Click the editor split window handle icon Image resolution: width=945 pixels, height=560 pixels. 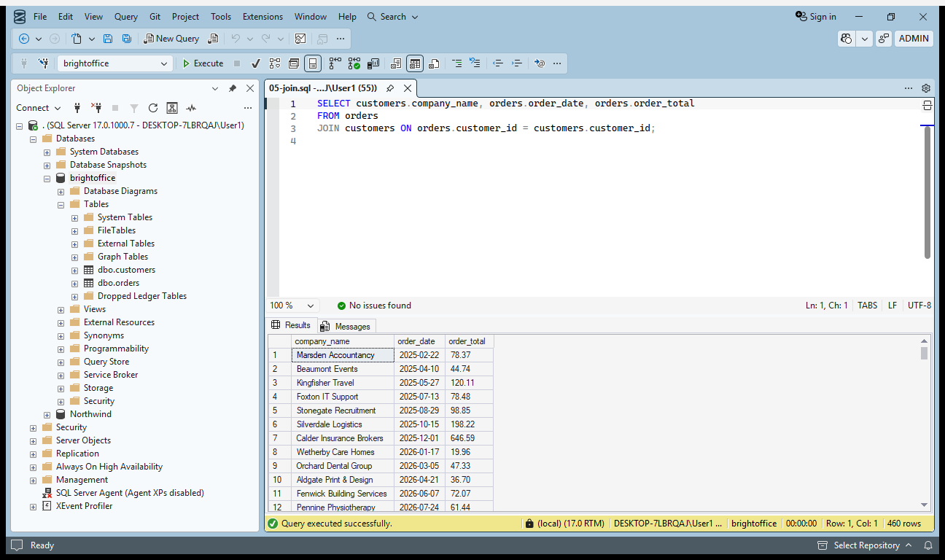click(927, 106)
